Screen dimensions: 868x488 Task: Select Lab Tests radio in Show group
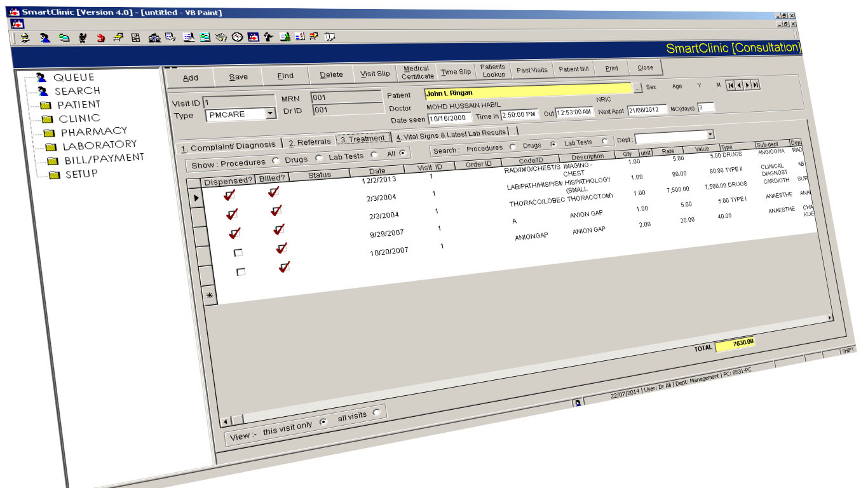click(x=374, y=154)
